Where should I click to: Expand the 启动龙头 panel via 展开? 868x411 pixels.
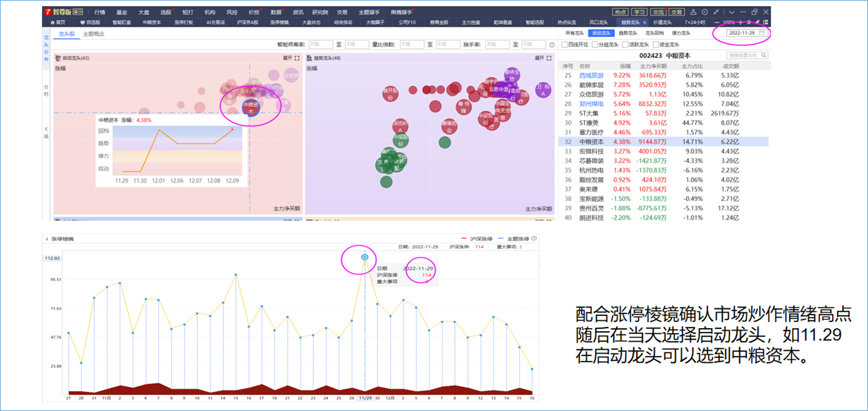point(287,58)
